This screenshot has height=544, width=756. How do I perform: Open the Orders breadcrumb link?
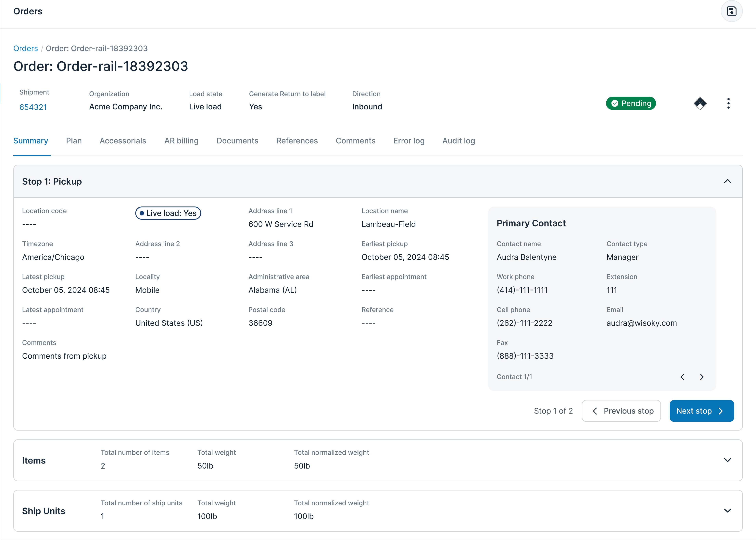click(x=26, y=48)
